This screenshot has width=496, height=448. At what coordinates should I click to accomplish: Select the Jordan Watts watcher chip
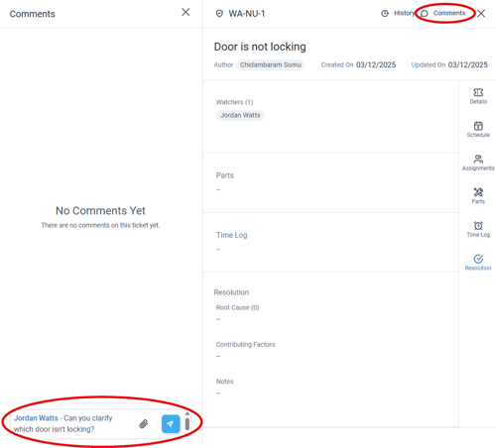[x=240, y=115]
